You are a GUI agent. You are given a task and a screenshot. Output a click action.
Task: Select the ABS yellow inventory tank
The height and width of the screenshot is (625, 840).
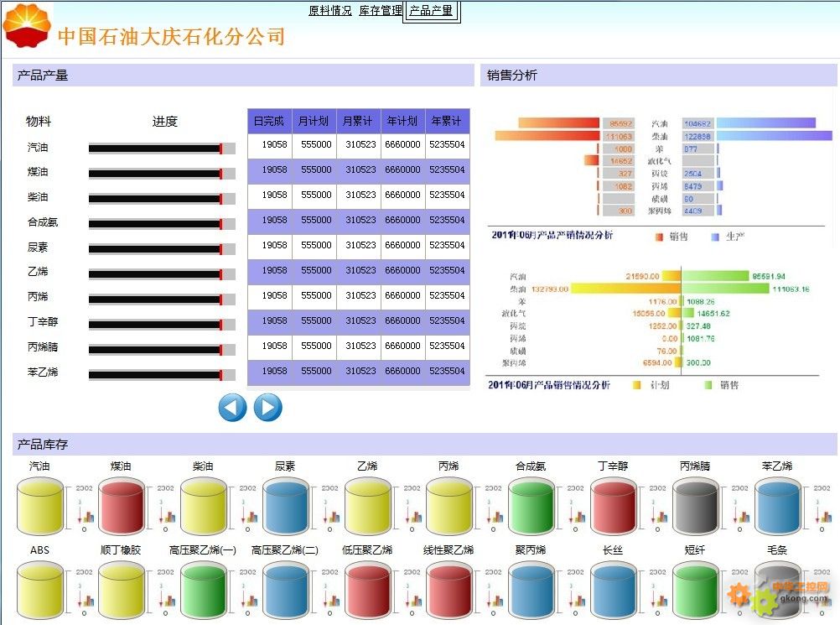(x=40, y=591)
